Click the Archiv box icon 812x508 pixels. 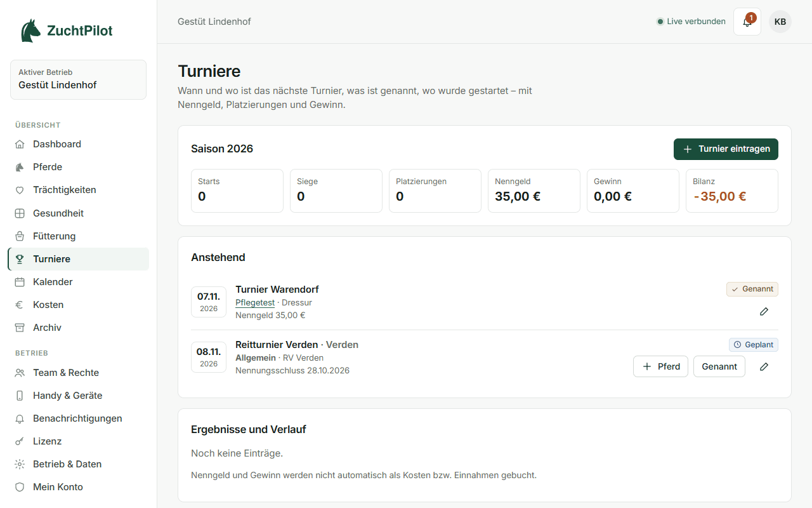tap(20, 328)
